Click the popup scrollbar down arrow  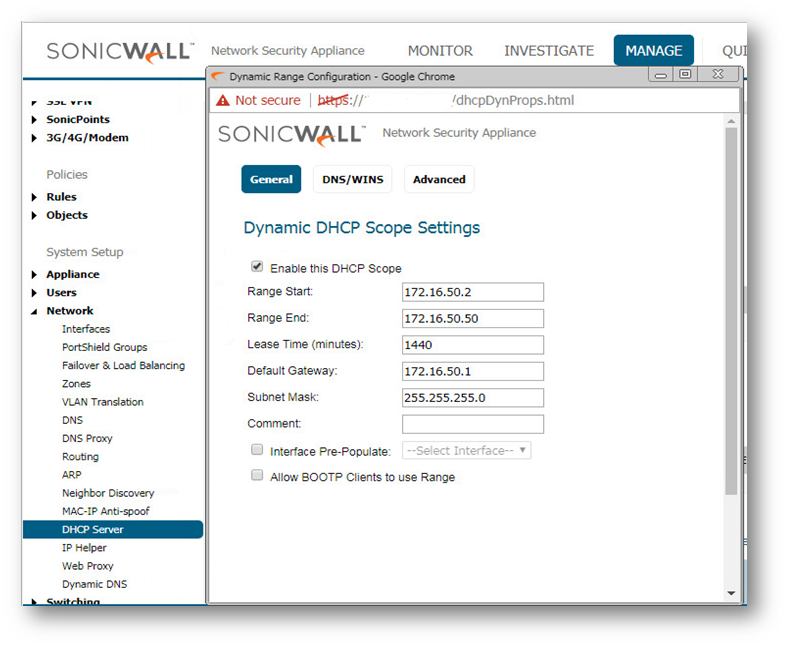731,594
